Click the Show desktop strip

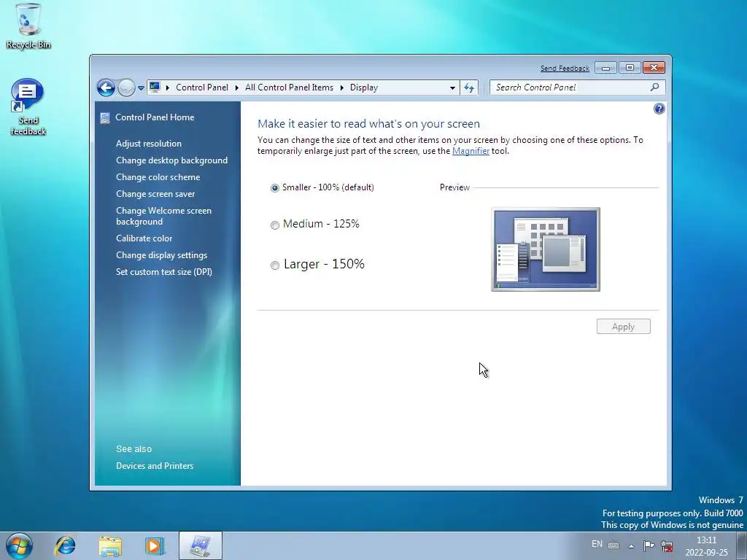742,545
